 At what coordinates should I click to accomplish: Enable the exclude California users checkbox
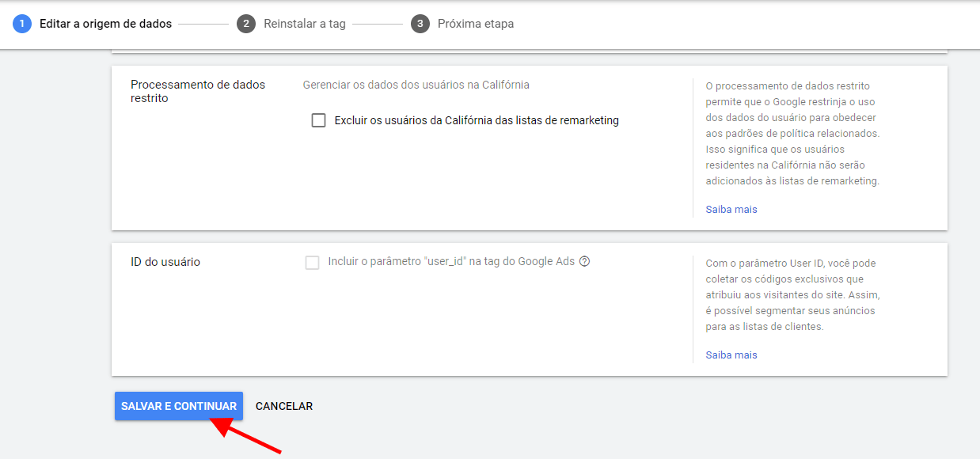point(319,121)
